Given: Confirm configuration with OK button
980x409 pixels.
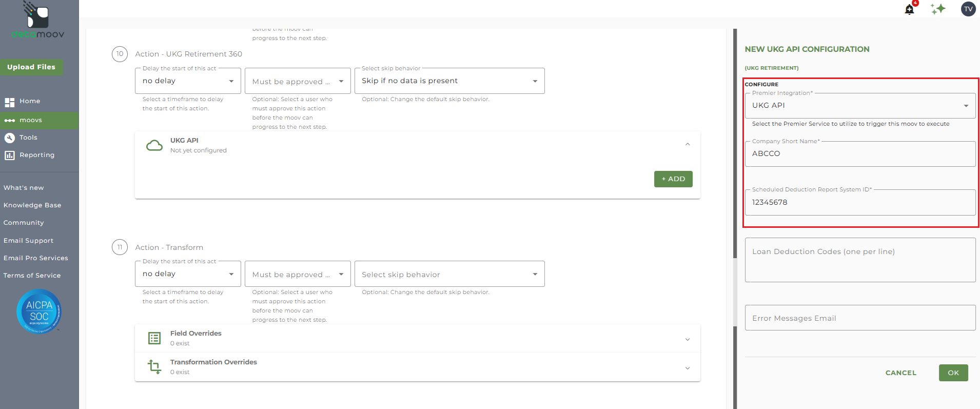Looking at the screenshot, I should coord(953,373).
